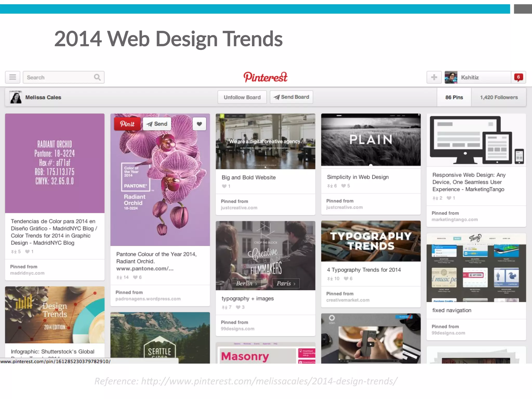Click repin count 2 on Responsive Web Design pin
The width and height of the screenshot is (532, 399).
coord(437,198)
